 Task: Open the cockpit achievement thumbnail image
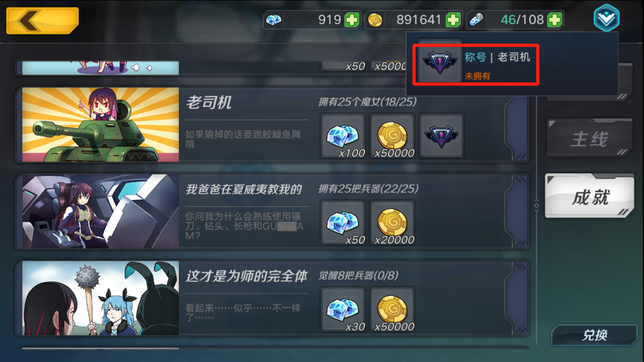pyautogui.click(x=101, y=212)
